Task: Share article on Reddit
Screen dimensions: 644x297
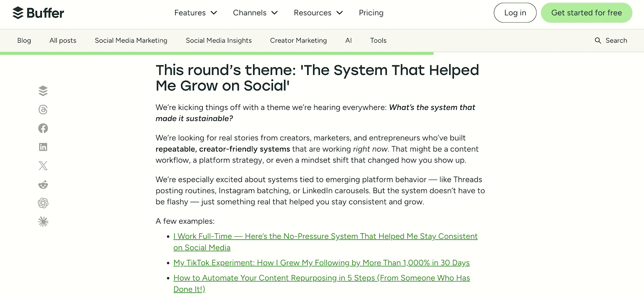Action: 43,184
